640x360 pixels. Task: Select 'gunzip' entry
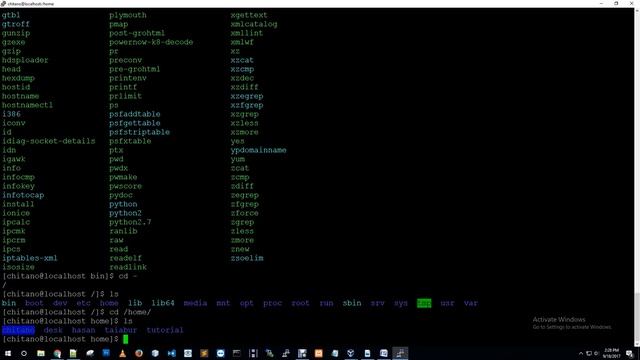click(16, 33)
